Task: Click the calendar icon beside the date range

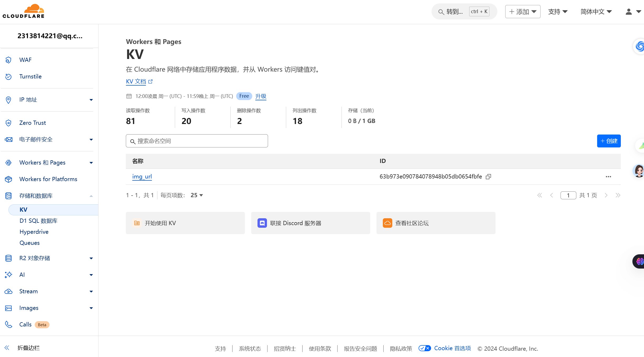Action: pos(129,96)
